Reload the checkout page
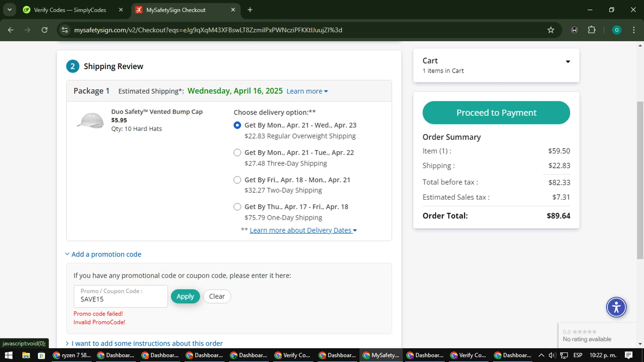644x362 pixels. click(x=45, y=30)
